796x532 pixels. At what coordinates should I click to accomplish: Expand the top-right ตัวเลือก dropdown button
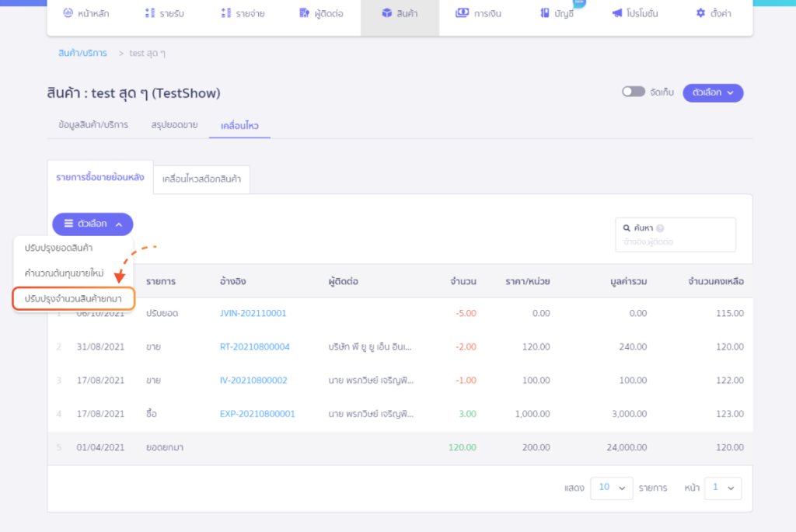point(713,92)
